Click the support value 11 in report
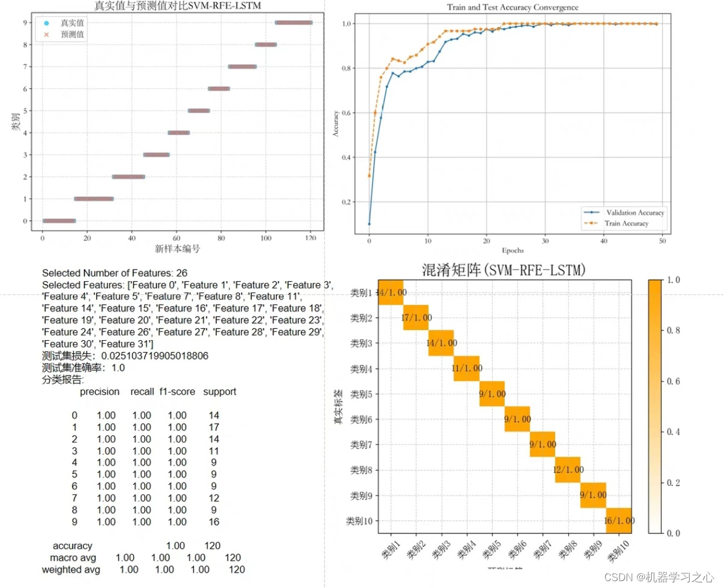The width and height of the screenshot is (723, 588). tap(214, 451)
